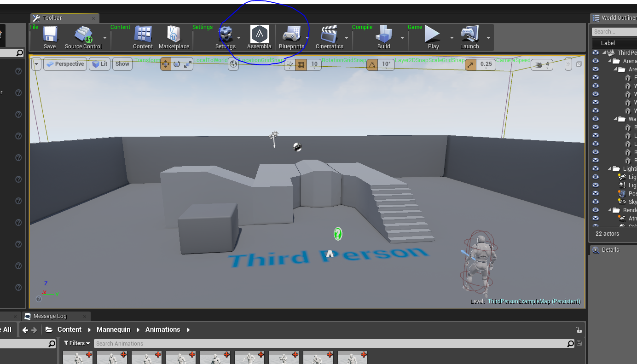The height and width of the screenshot is (364, 637).
Task: Toggle visibility of the Arena folder
Action: (596, 61)
